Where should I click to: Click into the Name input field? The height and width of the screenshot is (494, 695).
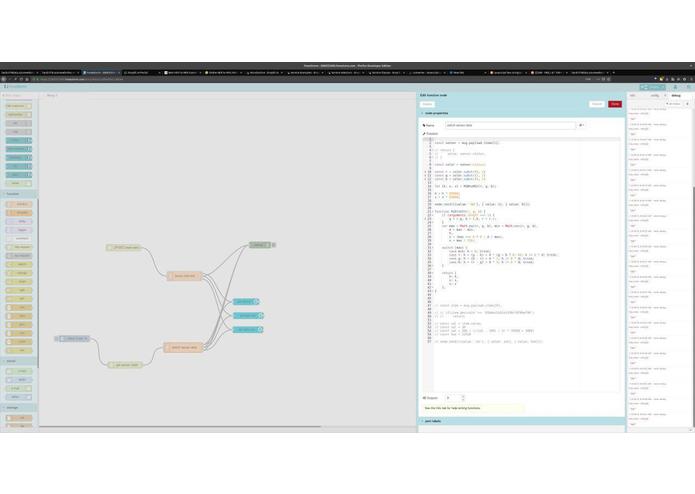510,125
